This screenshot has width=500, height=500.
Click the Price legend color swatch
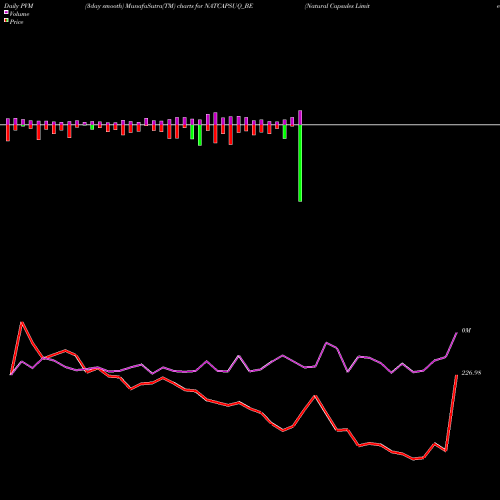point(6,20)
